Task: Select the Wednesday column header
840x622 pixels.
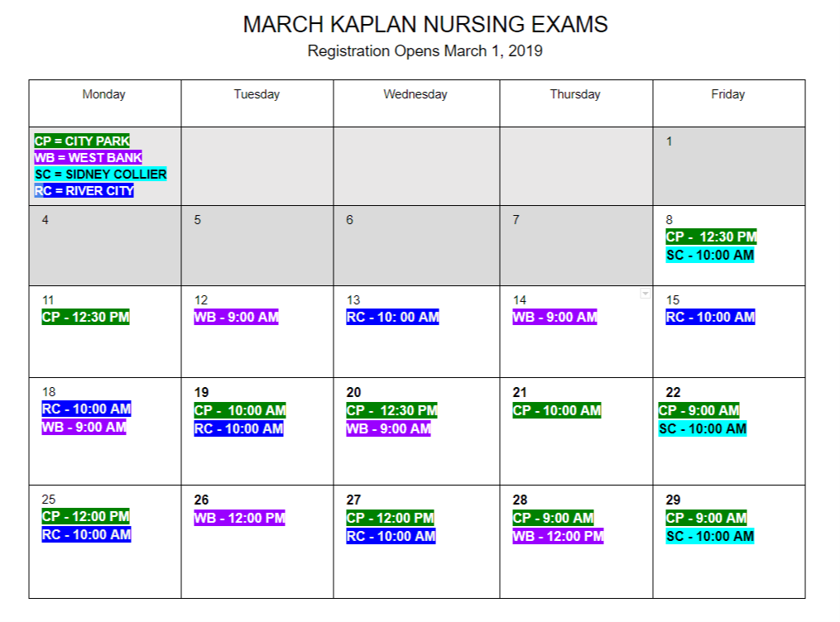Action: (x=415, y=94)
